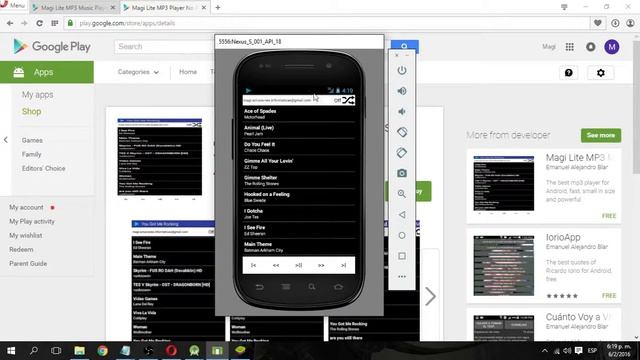Image resolution: width=640 pixels, height=360 pixels.
Task: Click the emulator power button icon
Action: [x=402, y=70]
